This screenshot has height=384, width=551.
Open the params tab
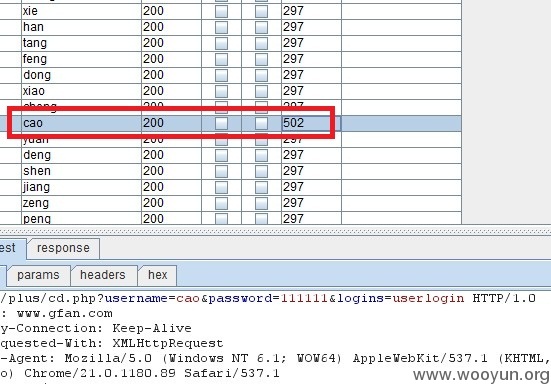click(38, 275)
